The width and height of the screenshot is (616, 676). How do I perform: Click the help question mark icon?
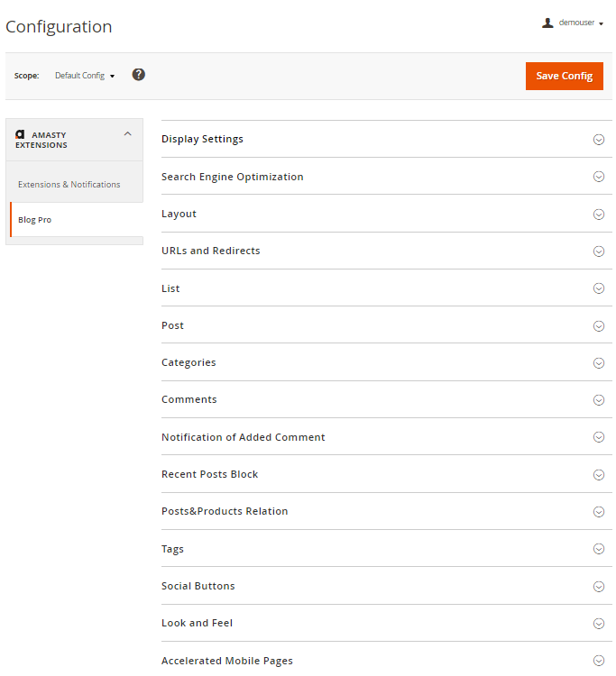(138, 75)
